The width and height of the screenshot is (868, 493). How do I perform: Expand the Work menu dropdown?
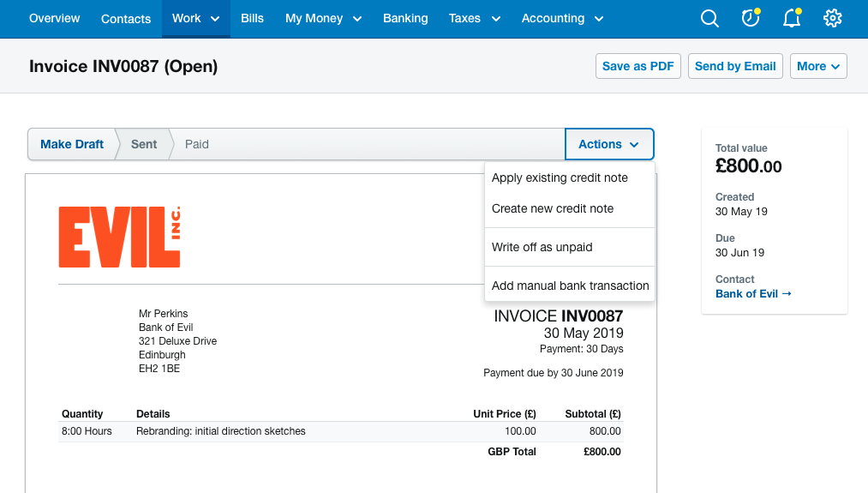coord(196,18)
